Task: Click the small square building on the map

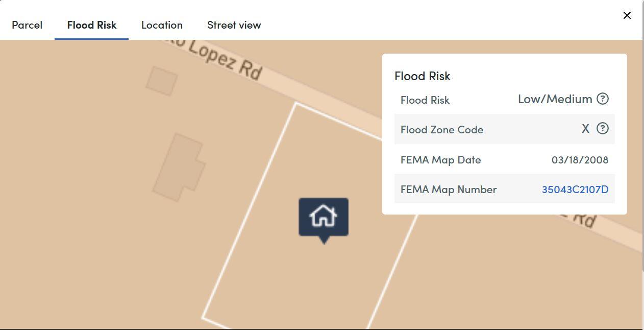Action: pyautogui.click(x=162, y=81)
